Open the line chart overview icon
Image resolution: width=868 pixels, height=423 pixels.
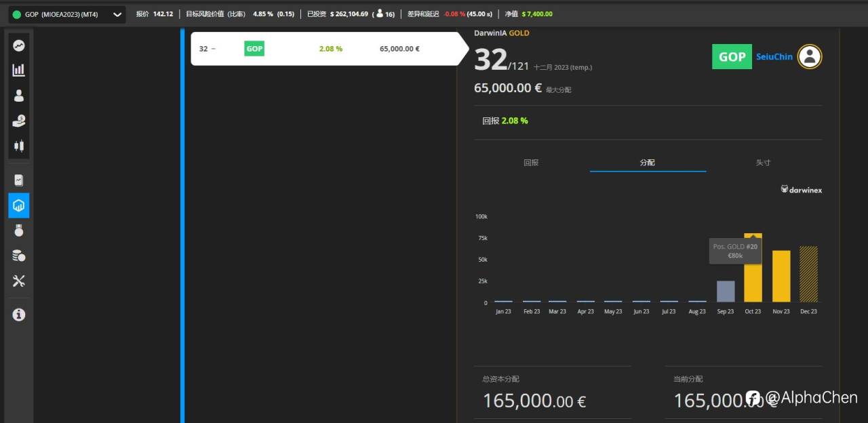[x=19, y=45]
